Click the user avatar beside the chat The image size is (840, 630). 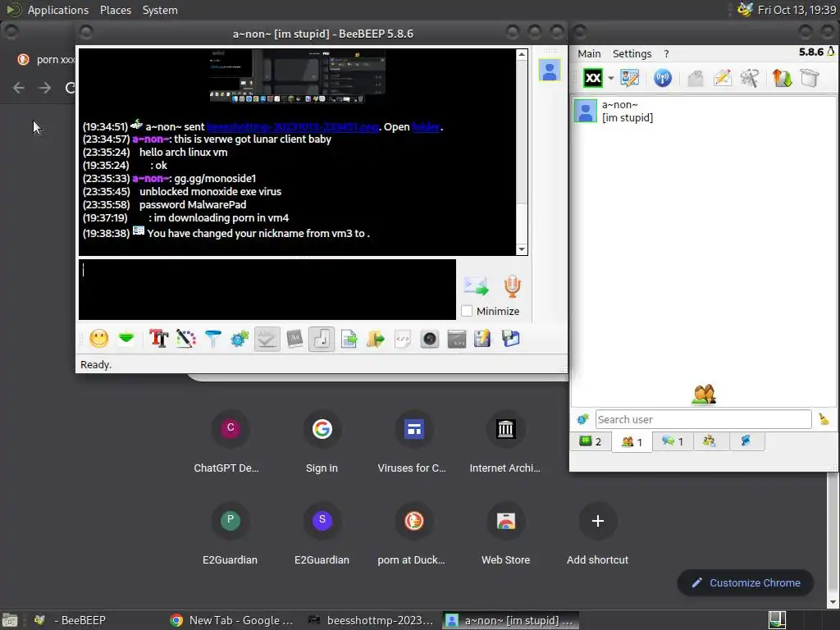(549, 71)
